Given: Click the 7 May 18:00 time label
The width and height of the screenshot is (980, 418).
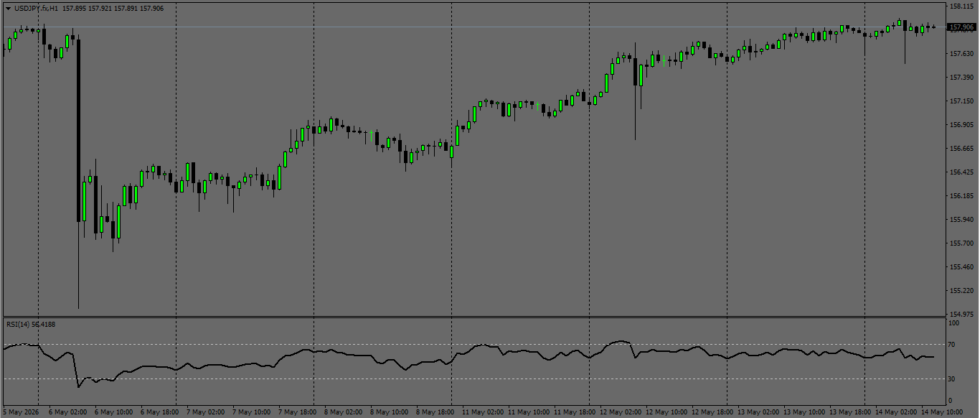Looking at the screenshot, I should pos(297,412).
